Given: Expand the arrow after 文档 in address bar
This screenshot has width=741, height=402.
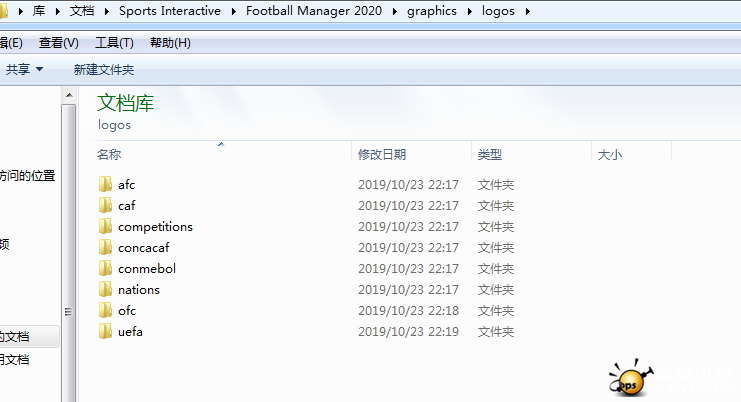Looking at the screenshot, I should click(107, 11).
